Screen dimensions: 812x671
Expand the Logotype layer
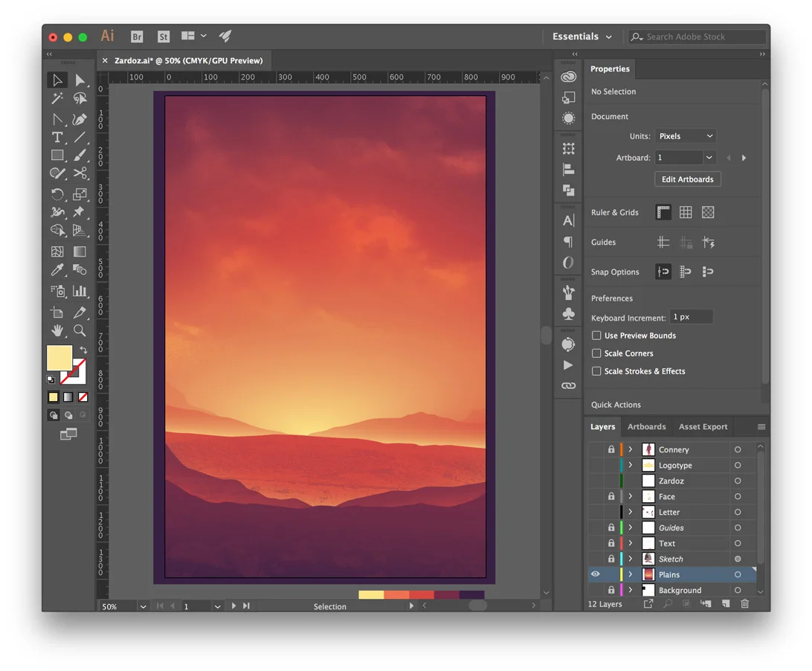click(631, 465)
